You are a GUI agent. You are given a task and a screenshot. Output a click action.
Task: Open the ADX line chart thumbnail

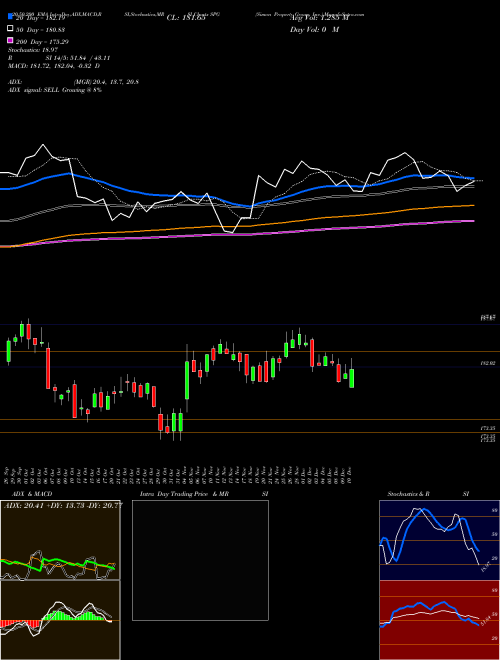(x=60, y=540)
